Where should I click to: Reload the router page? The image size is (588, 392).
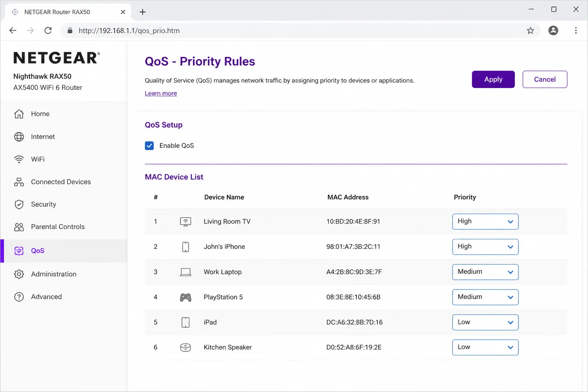(48, 31)
